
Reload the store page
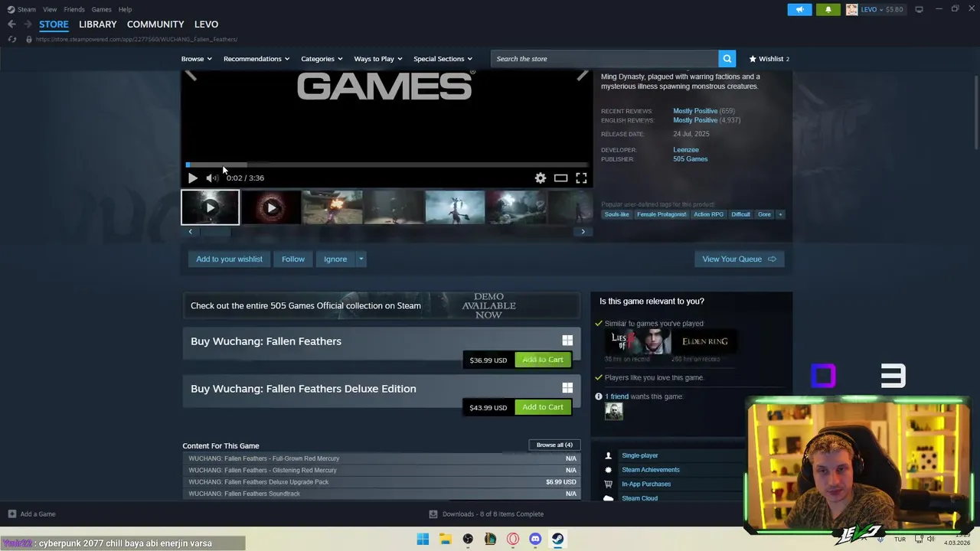coord(11,39)
